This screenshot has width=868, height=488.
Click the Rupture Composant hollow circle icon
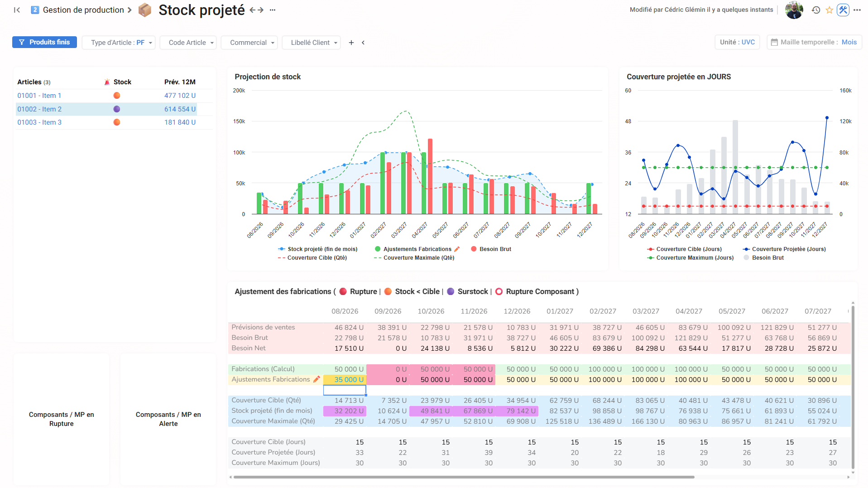point(499,292)
